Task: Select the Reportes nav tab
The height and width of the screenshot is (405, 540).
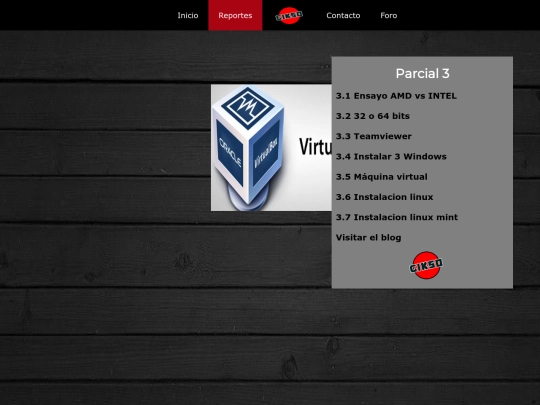Action: point(235,15)
